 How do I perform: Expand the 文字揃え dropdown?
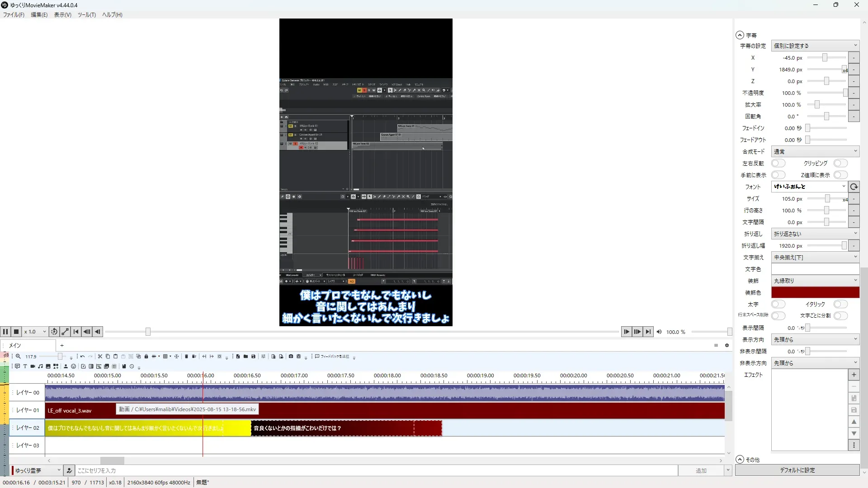click(815, 258)
